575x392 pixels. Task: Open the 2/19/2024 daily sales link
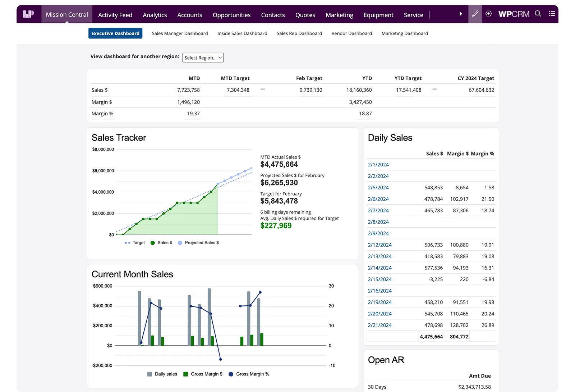pyautogui.click(x=380, y=303)
